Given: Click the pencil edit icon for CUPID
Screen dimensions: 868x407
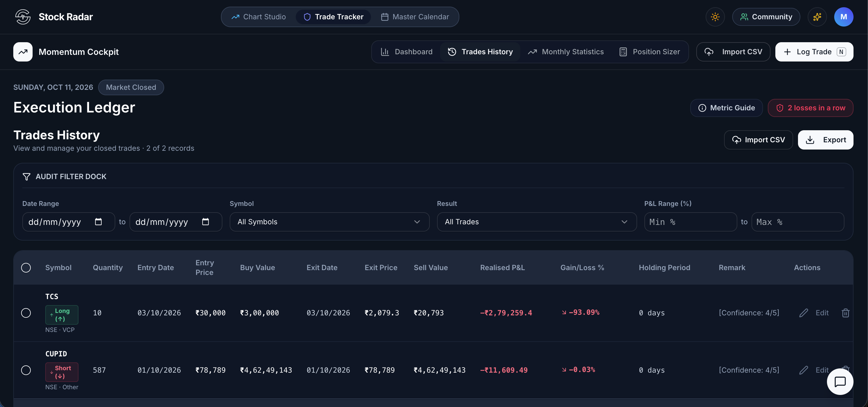Looking at the screenshot, I should coord(804,370).
